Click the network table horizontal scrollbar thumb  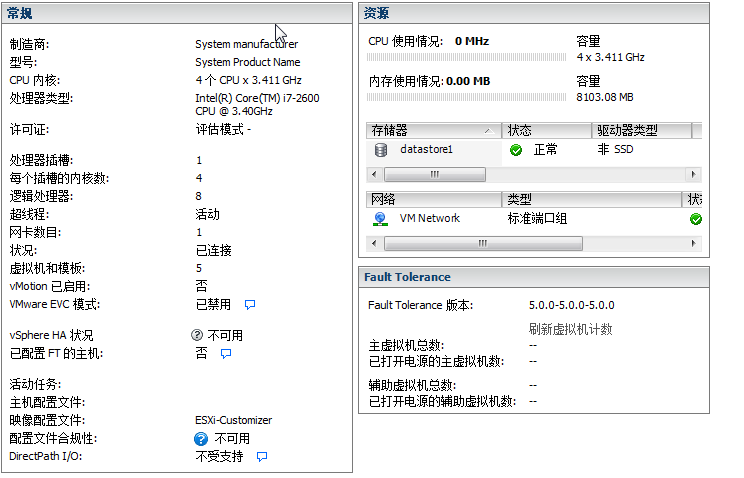[x=483, y=244]
